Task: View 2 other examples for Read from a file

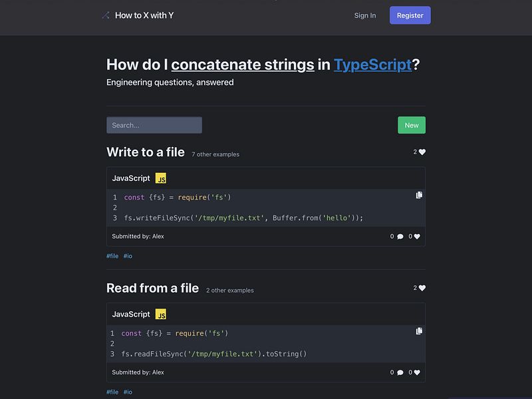Action: click(230, 291)
